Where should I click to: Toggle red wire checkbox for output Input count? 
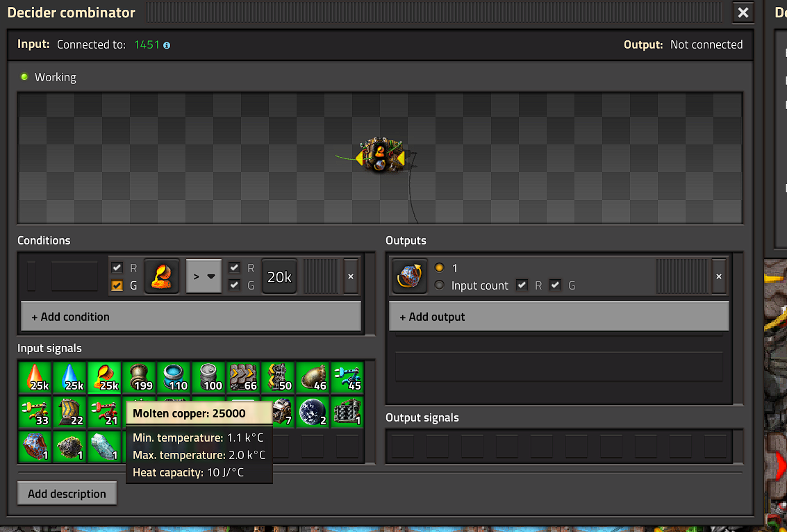coord(522,285)
